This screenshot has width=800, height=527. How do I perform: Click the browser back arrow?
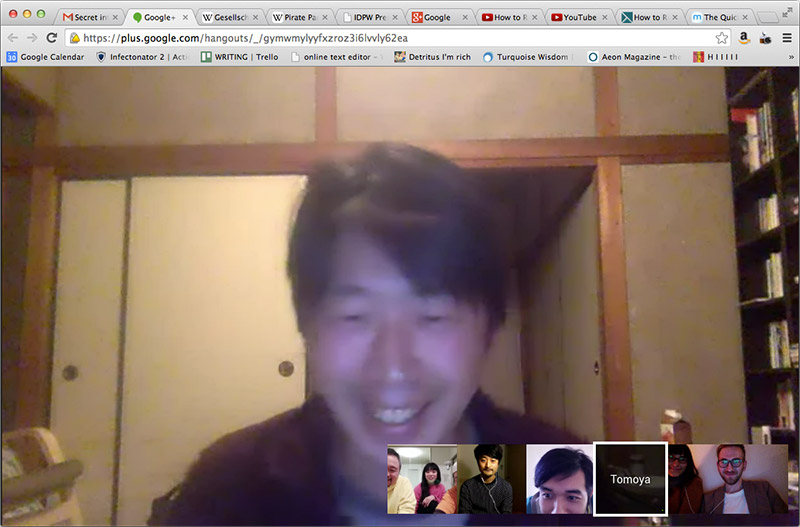(12, 37)
